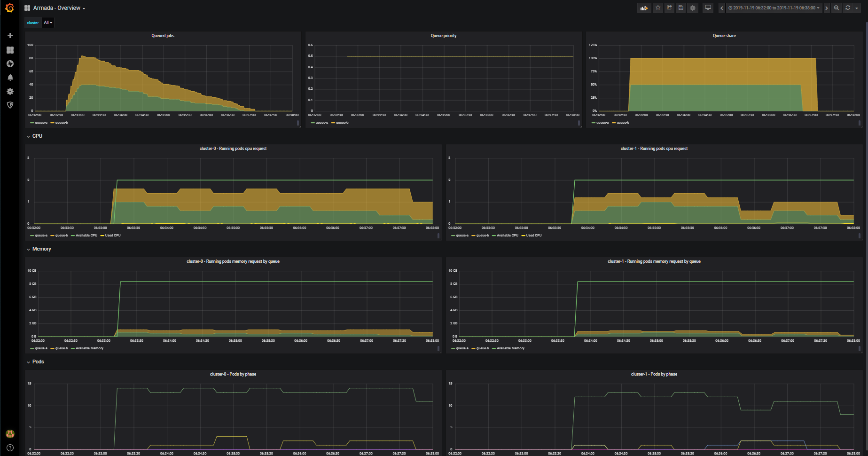This screenshot has height=456, width=868.
Task: Click the Share dashboard icon
Action: point(669,8)
